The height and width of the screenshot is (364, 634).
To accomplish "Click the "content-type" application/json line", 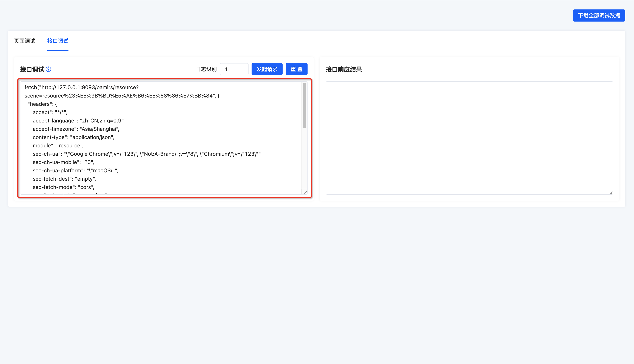I will 72,137.
